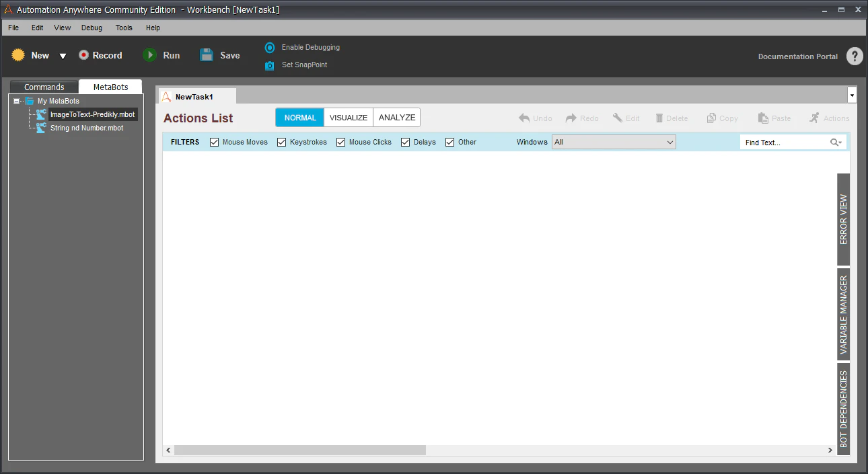The image size is (868, 474).
Task: Click the New task sun icon
Action: [18, 55]
